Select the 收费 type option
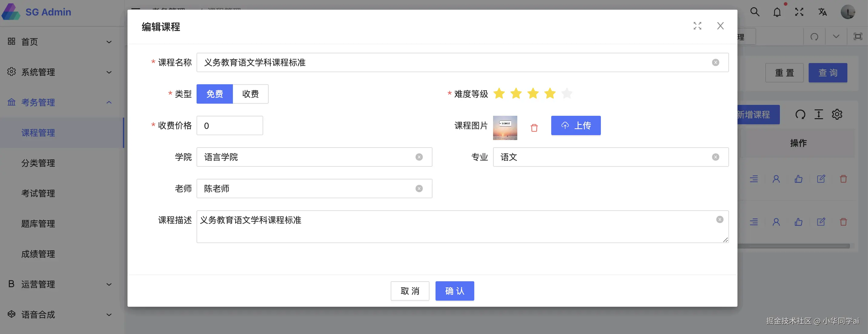868x334 pixels. [x=250, y=94]
